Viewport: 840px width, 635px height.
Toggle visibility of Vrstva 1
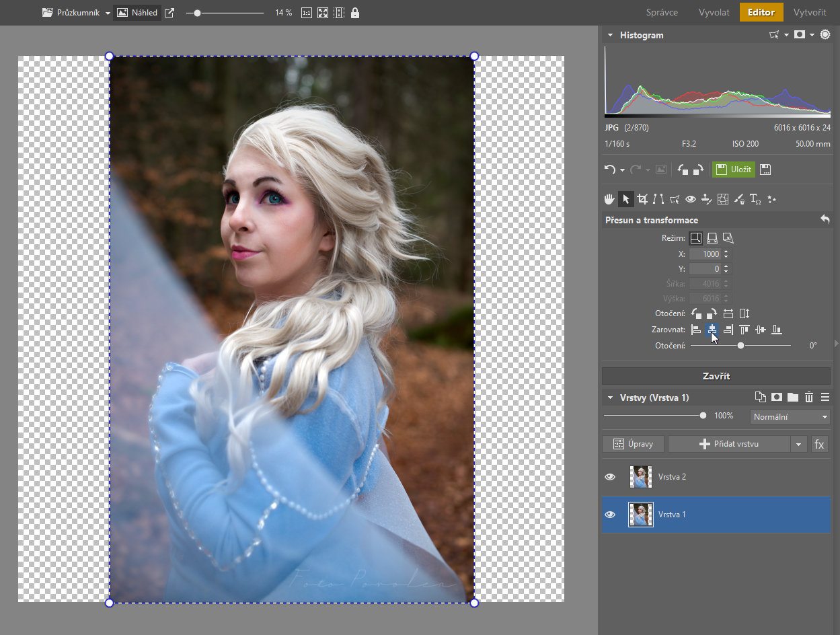pos(610,515)
